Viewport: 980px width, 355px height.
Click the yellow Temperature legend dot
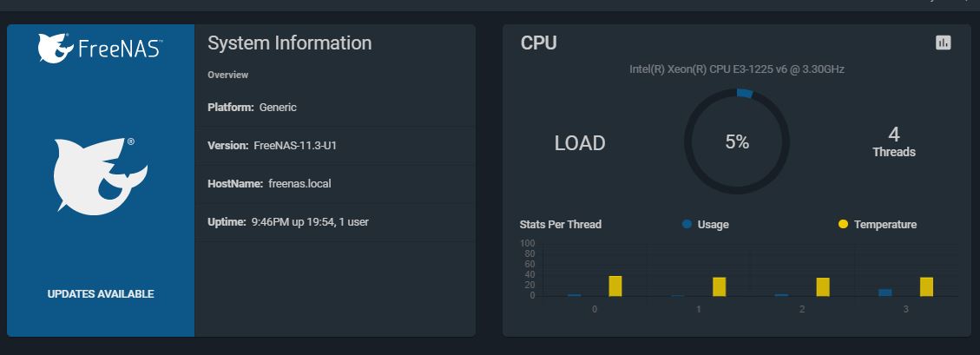pyautogui.click(x=843, y=224)
